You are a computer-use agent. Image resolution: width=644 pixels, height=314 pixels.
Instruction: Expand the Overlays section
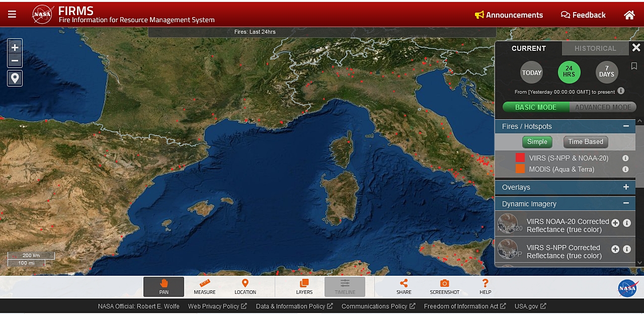tap(626, 187)
